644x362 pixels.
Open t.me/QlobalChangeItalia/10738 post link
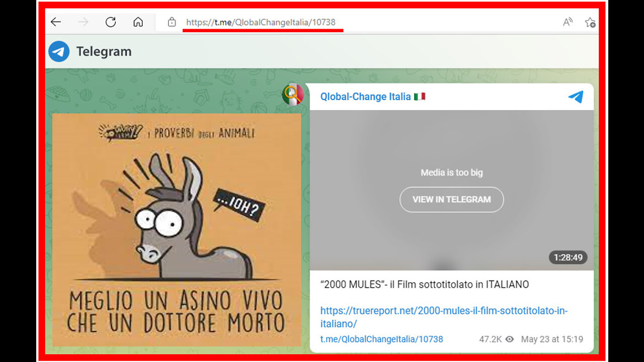[382, 339]
